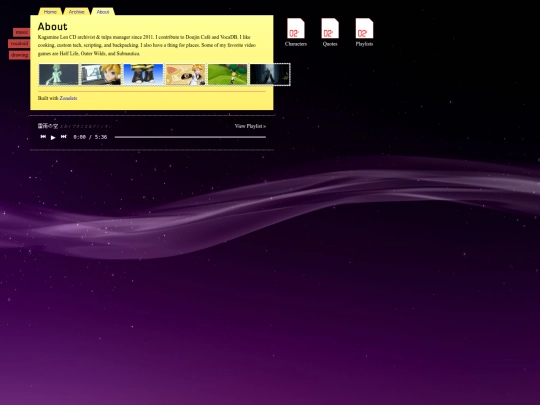This screenshot has width=540, height=405.
Task: Switch to the Archive tab
Action: [76, 12]
